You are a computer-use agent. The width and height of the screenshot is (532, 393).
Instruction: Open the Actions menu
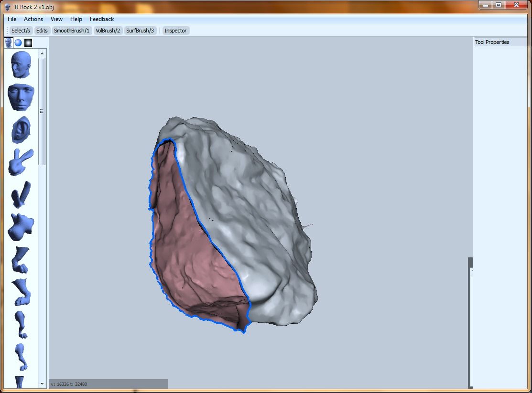point(33,19)
